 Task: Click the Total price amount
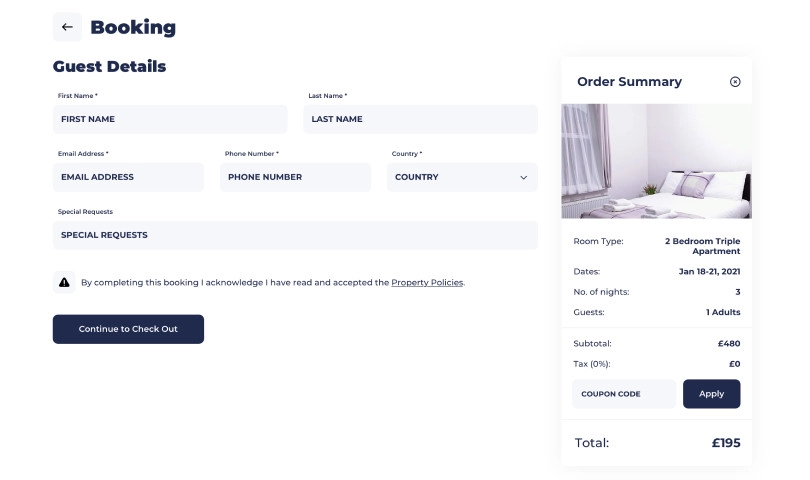725,442
